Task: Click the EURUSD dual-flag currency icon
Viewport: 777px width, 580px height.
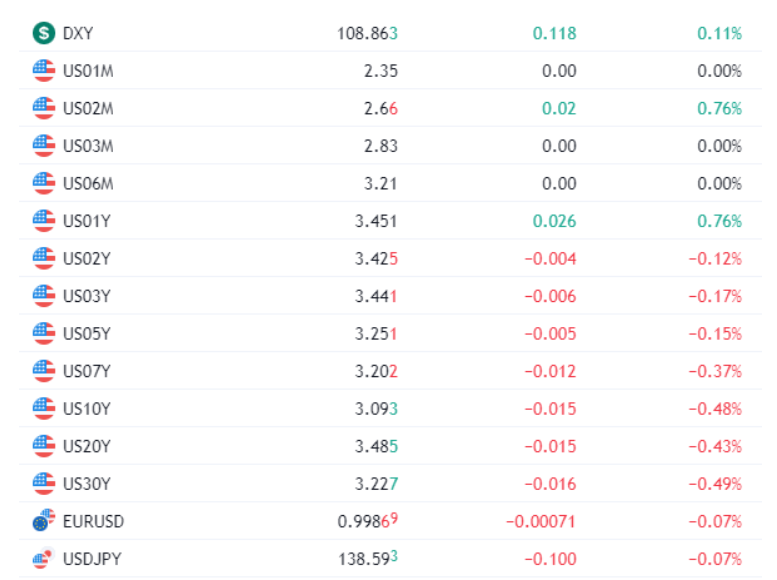Action: click(x=44, y=521)
